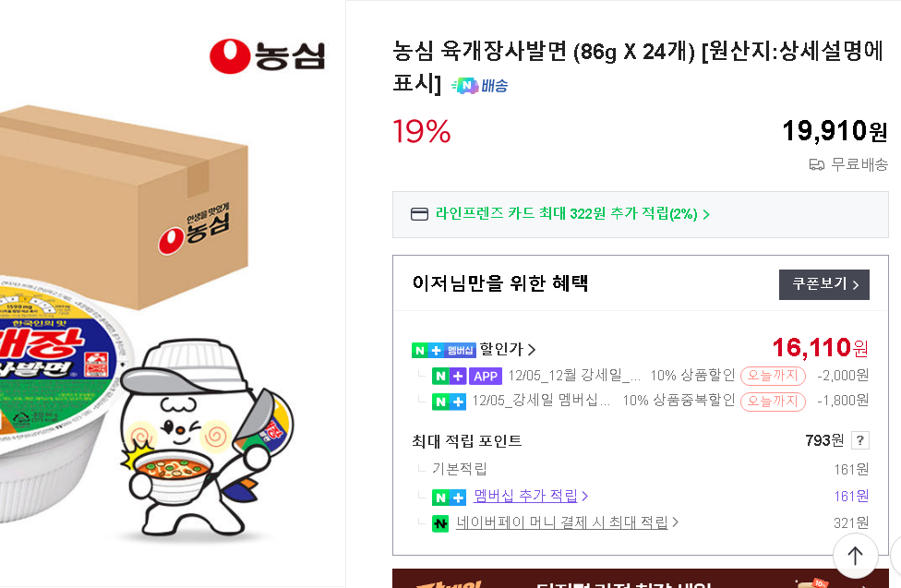901x588 pixels.
Task: Click the N+ icon before 멤버십 추가 적립
Action: coord(449,497)
